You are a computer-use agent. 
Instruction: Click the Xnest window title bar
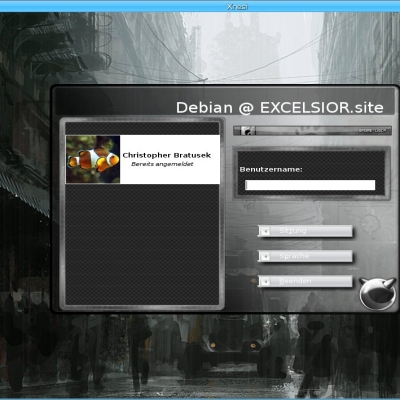[200, 6]
